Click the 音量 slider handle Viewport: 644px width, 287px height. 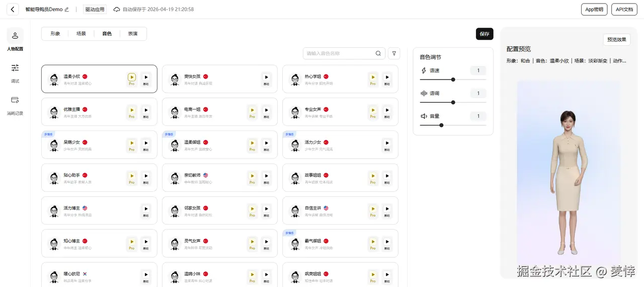click(x=441, y=125)
